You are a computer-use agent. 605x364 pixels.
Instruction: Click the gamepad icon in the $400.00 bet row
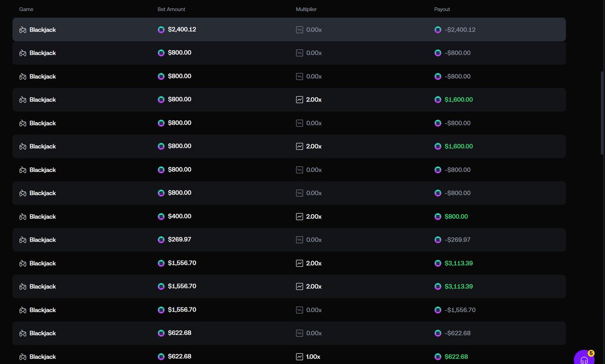[23, 217]
